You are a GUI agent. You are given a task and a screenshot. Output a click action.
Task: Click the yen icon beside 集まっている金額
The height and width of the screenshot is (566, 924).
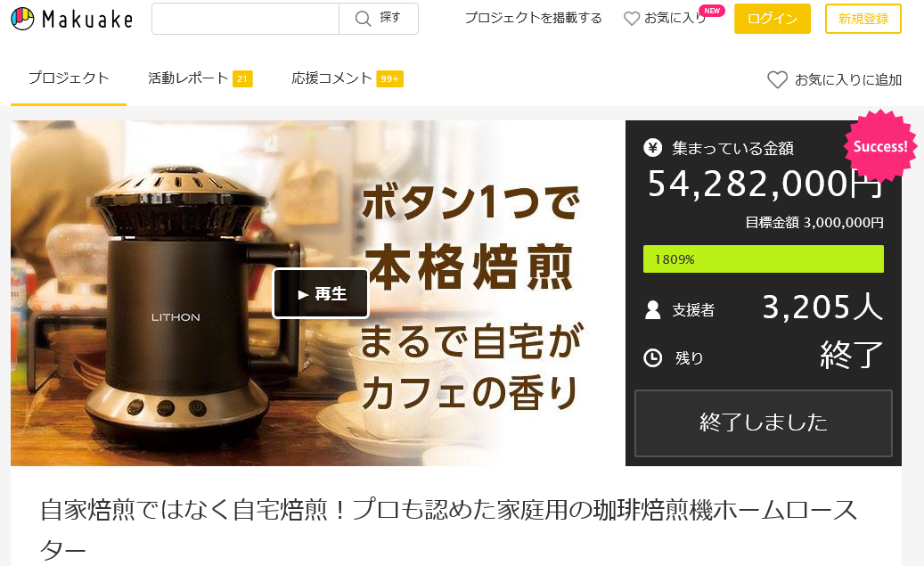(652, 147)
